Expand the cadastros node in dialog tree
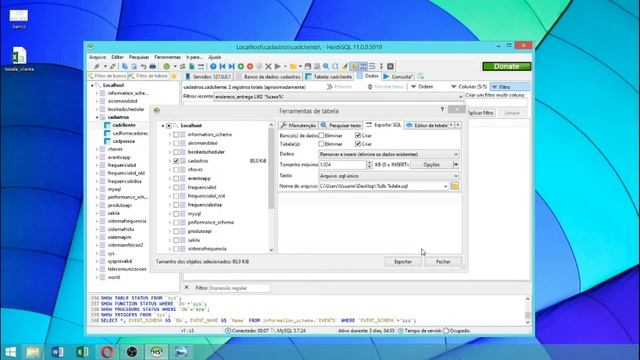The image size is (640, 360). click(170, 161)
